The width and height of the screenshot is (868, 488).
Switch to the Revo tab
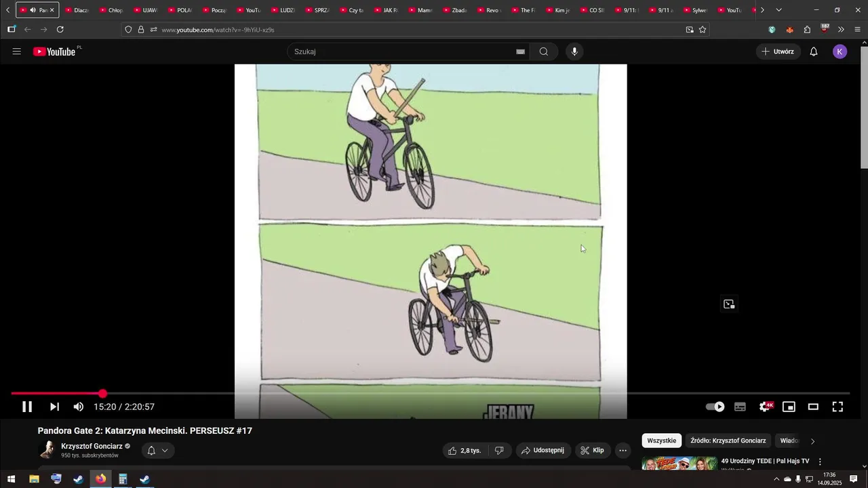[489, 10]
